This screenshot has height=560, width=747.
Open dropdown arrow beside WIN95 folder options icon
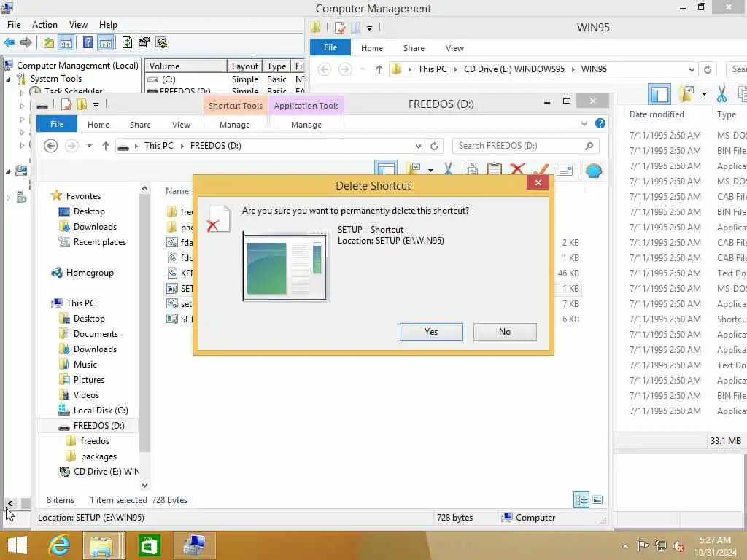point(704,94)
